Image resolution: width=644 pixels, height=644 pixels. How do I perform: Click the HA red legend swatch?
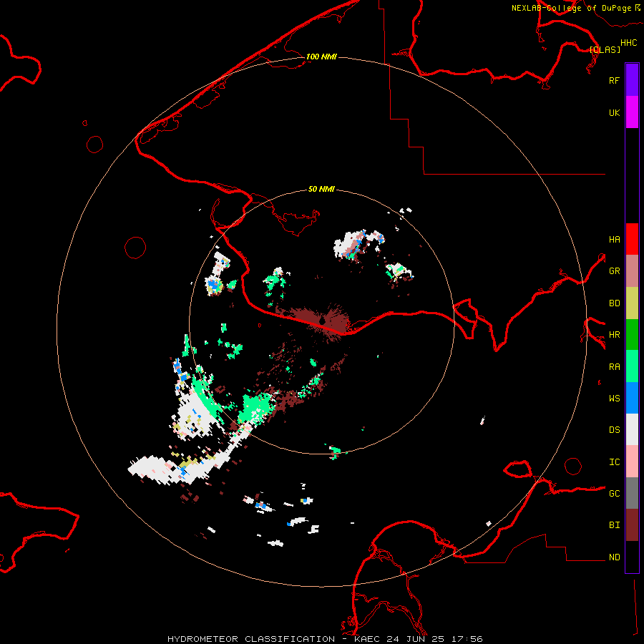click(x=632, y=239)
